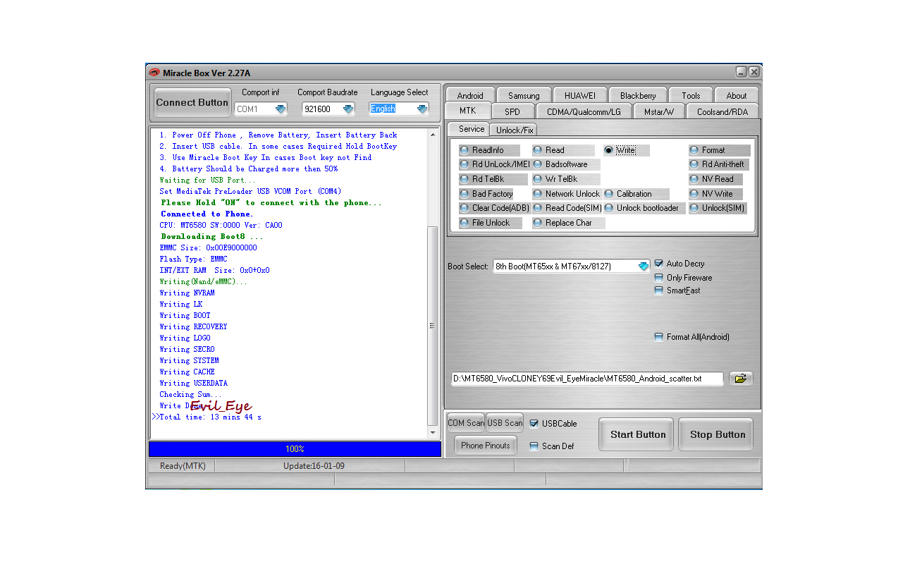The image size is (898, 588).
Task: Select Rd UnLock/IMEI option
Action: (x=494, y=164)
